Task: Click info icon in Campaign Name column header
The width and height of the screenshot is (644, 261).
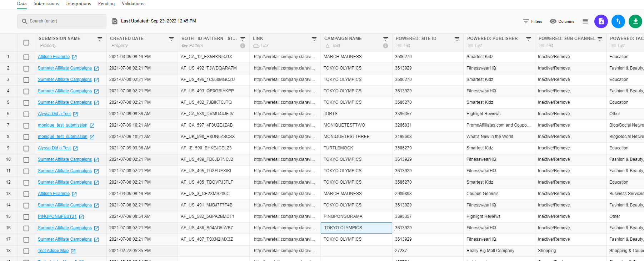Action: click(386, 46)
